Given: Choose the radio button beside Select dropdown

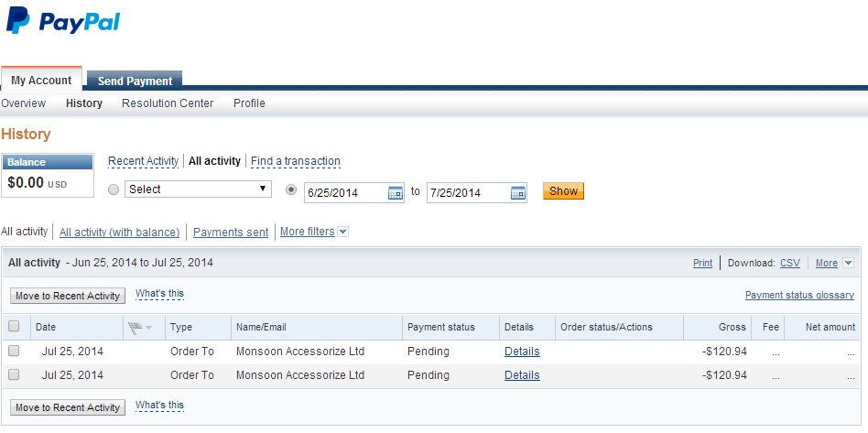Looking at the screenshot, I should pyautogui.click(x=114, y=189).
